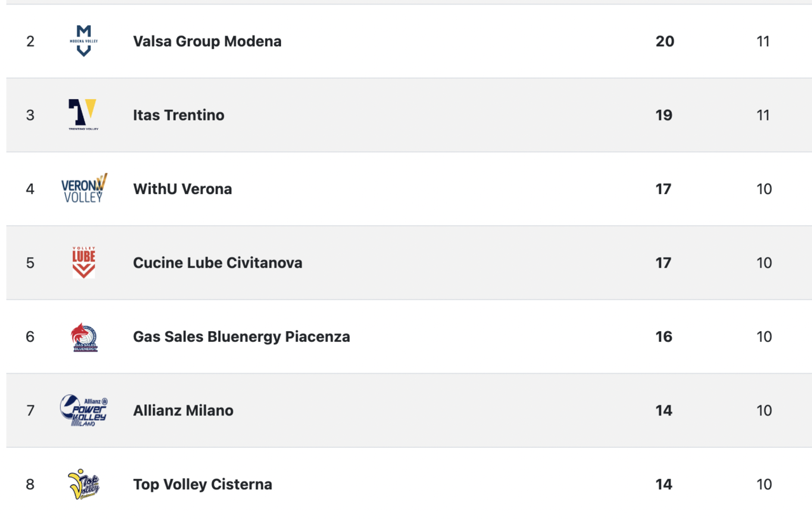The image size is (812, 519).
Task: Click rank number 4 in standings
Action: 30,189
